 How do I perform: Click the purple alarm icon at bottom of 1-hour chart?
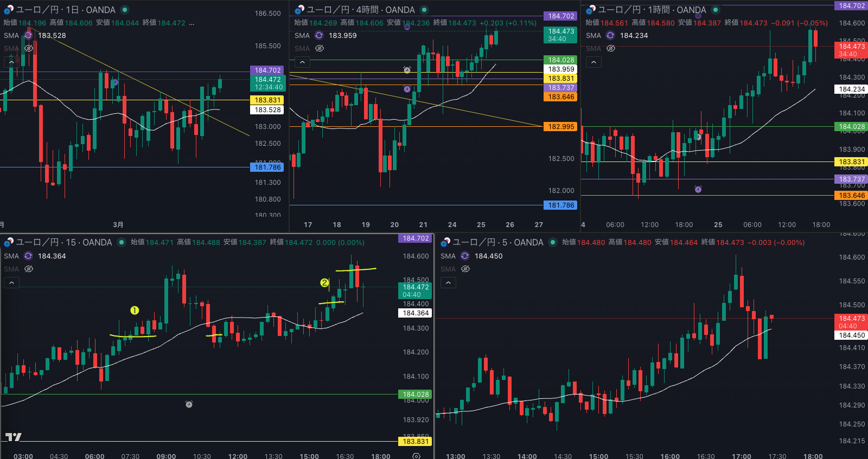point(698,189)
